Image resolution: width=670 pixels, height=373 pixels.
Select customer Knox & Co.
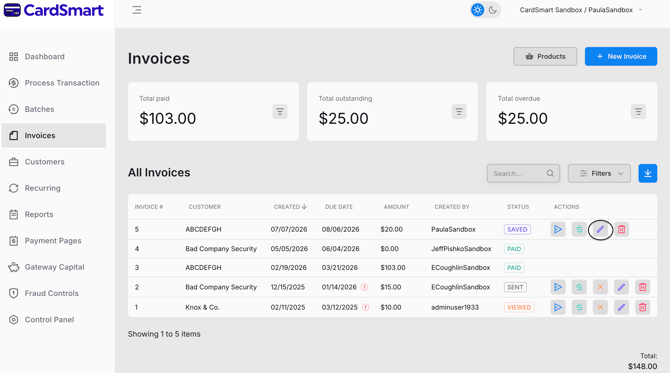pyautogui.click(x=203, y=307)
